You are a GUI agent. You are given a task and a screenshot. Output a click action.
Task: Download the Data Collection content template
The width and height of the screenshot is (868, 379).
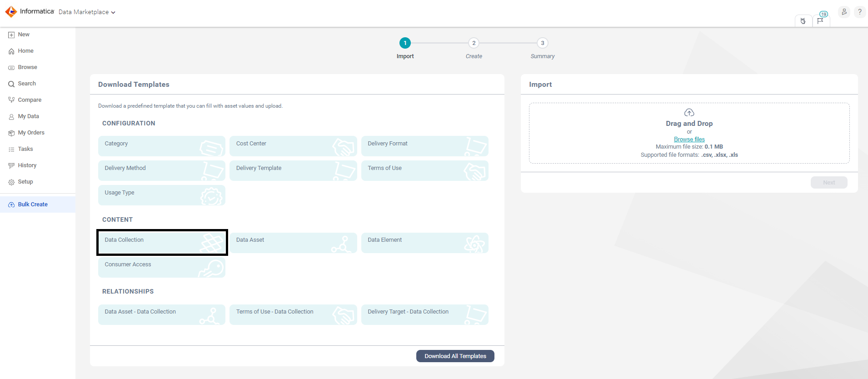pos(162,242)
